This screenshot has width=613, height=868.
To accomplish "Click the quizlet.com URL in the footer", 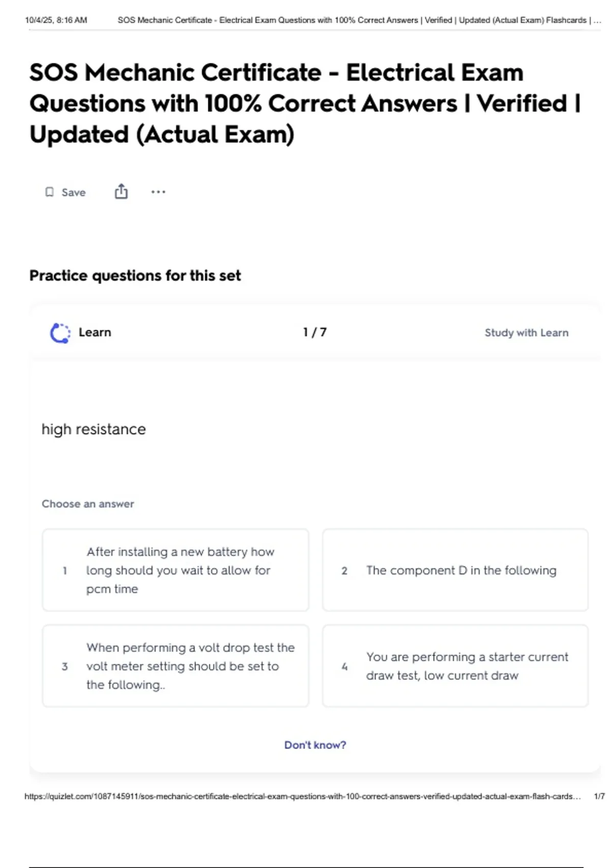I will (x=302, y=796).
